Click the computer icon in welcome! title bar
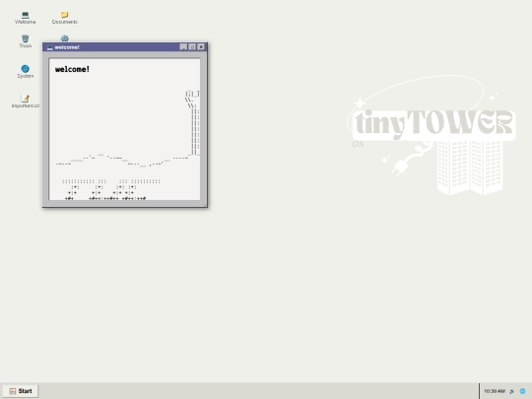Viewport: 532px width, 399px height. [x=50, y=47]
